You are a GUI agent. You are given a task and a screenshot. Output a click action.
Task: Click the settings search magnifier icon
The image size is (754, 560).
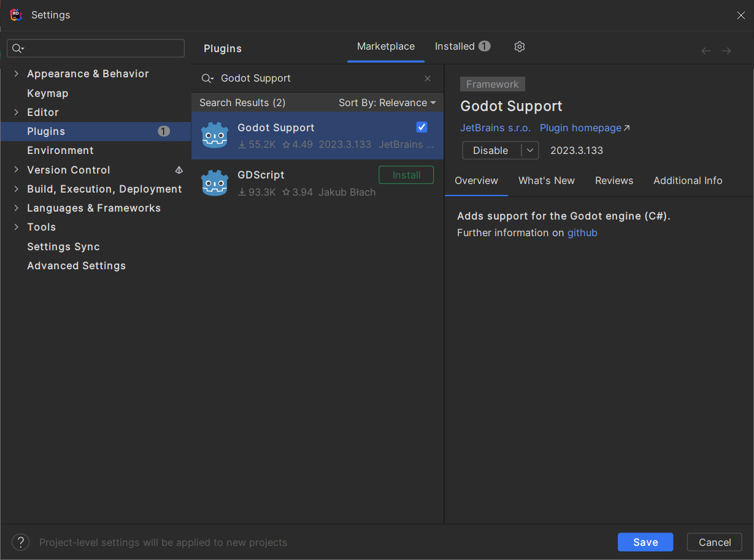coord(18,48)
